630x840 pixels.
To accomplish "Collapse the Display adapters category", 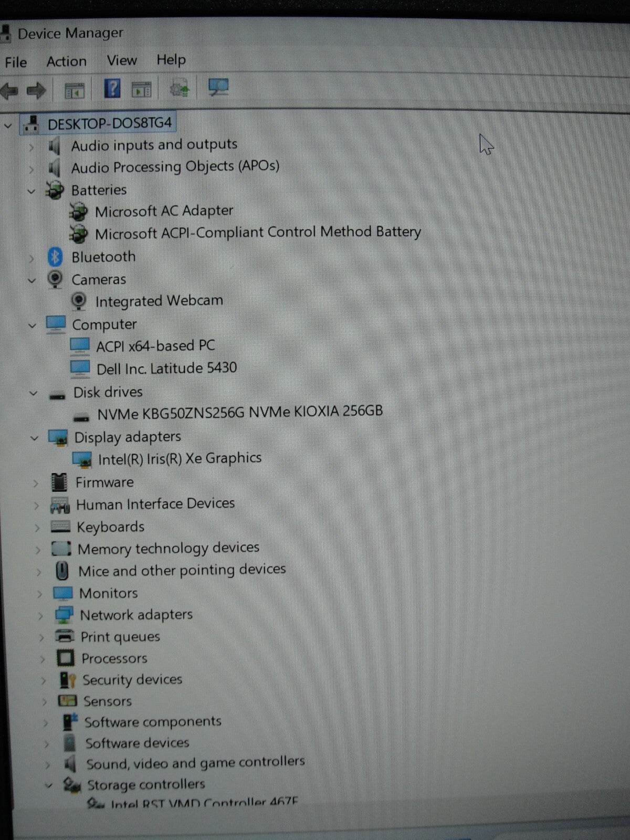I will coord(34,438).
